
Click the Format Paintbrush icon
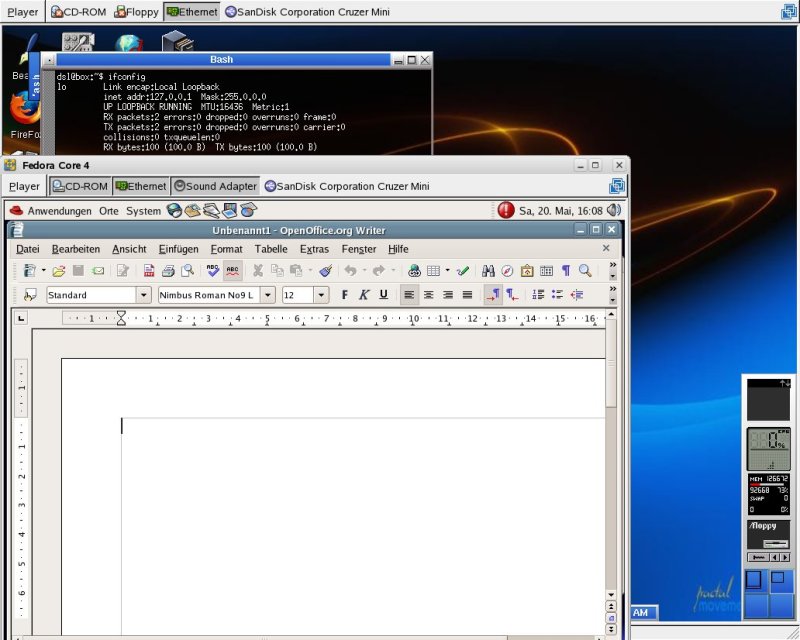pyautogui.click(x=325, y=271)
